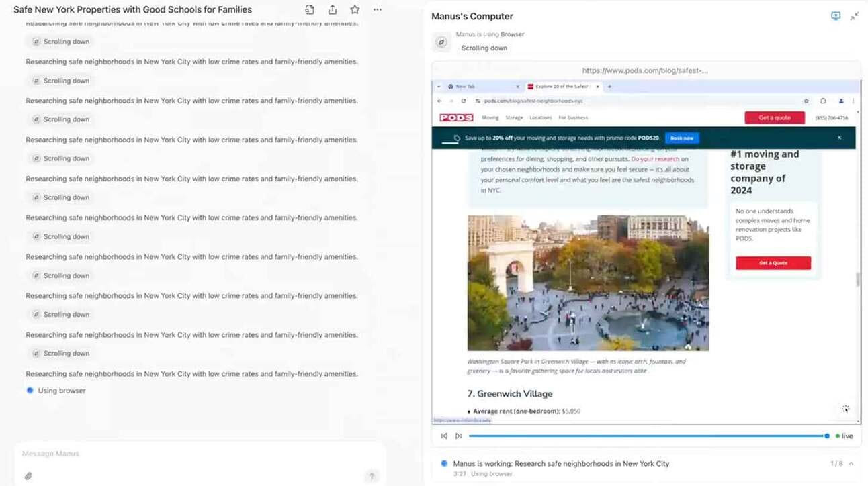The height and width of the screenshot is (486, 868).
Task: Collapse the Manus's Computer panel
Action: [x=855, y=16]
